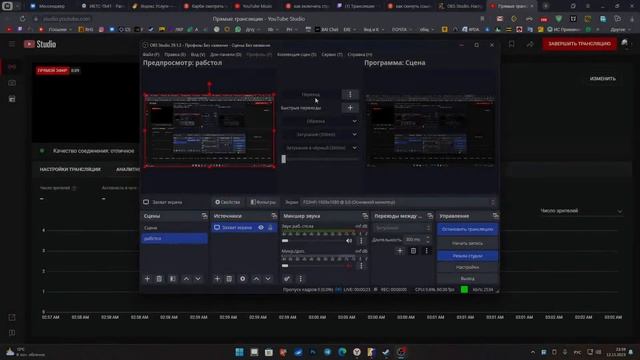Screen dimensions: 640x360
Task: Open the Экран display selection dropdown
Action: coord(398,202)
